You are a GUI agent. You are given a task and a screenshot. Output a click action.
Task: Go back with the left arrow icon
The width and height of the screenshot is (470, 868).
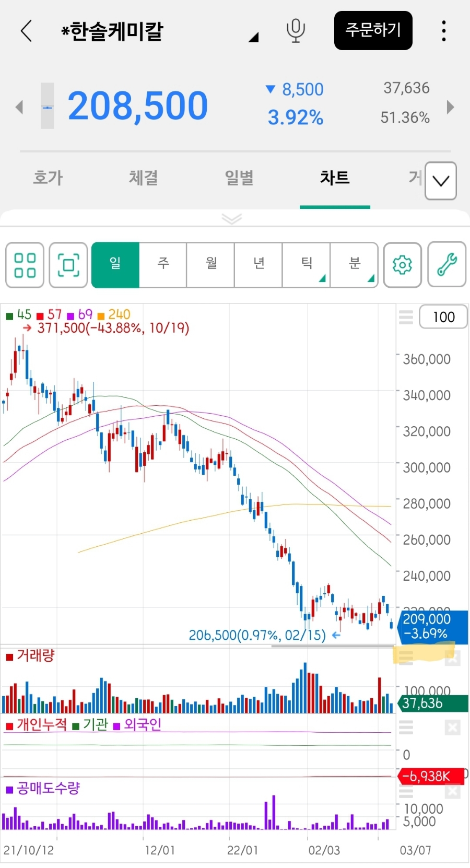coord(27,31)
